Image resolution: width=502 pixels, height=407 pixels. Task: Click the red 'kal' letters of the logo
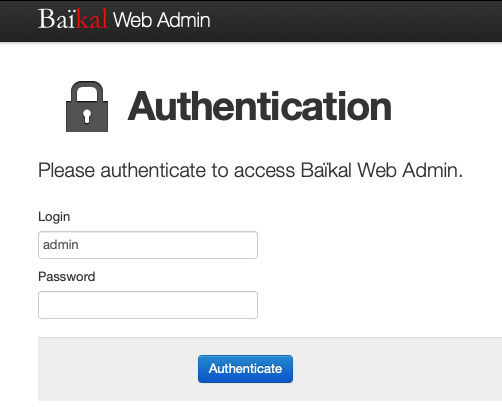click(x=91, y=19)
